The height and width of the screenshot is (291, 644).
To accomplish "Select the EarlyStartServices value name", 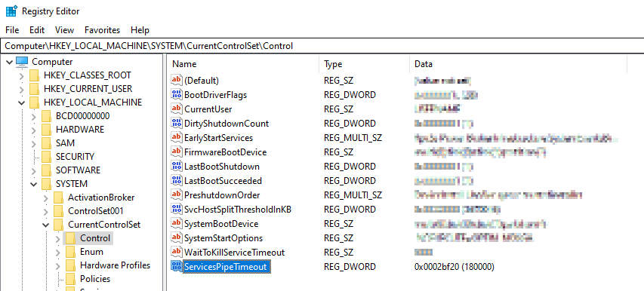I will (218, 138).
